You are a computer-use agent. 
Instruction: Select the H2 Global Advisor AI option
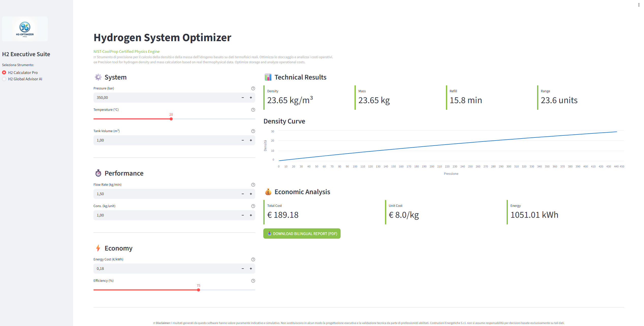coord(4,79)
